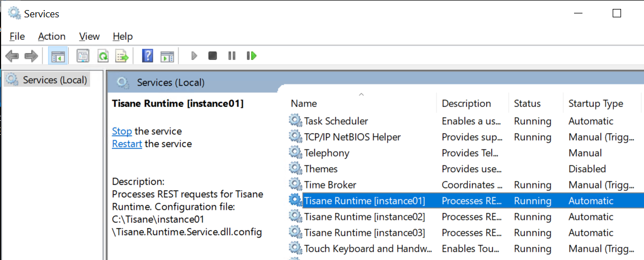Open the Action menu

point(51,36)
